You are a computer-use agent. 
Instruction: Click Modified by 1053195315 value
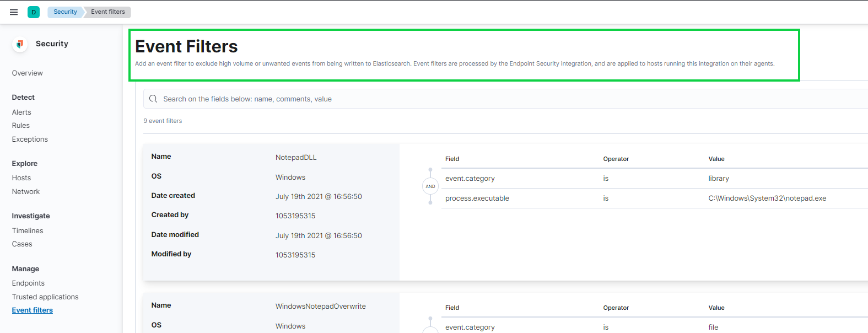tap(295, 255)
